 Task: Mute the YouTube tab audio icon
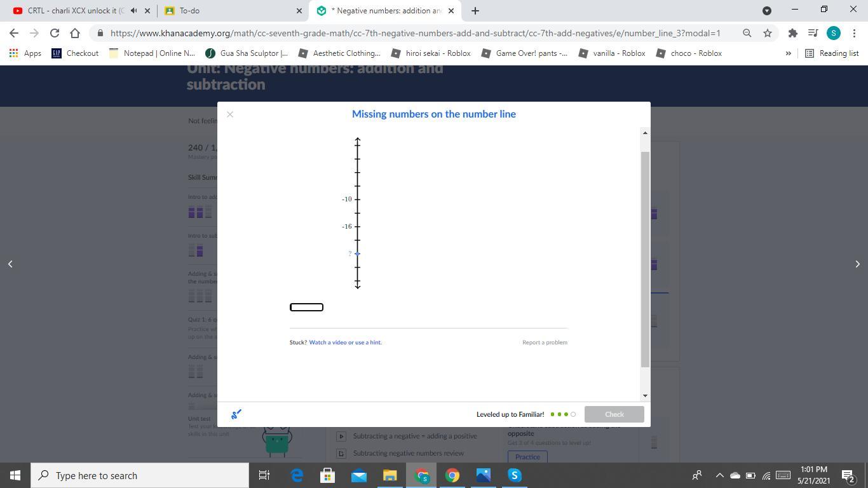(x=133, y=11)
